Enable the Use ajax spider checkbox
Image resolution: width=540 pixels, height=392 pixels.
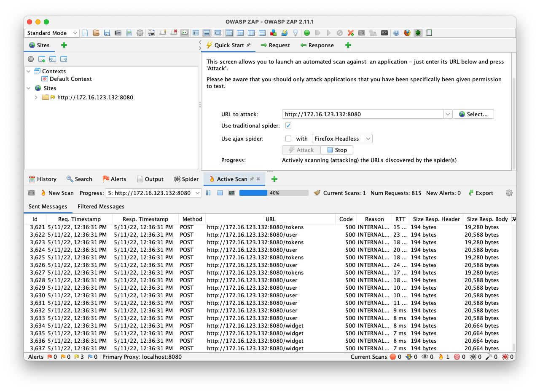pyautogui.click(x=288, y=139)
